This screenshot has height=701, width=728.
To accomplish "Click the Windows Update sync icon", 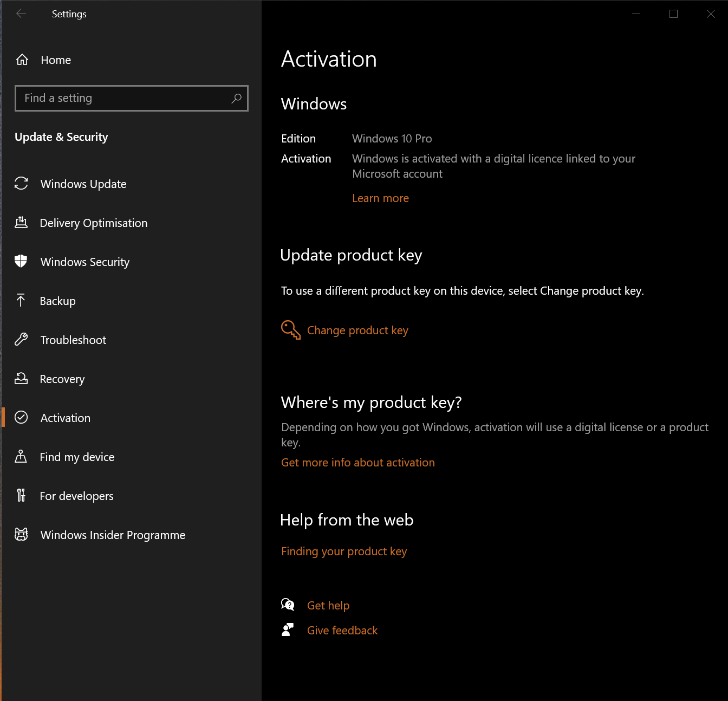I will [x=21, y=184].
